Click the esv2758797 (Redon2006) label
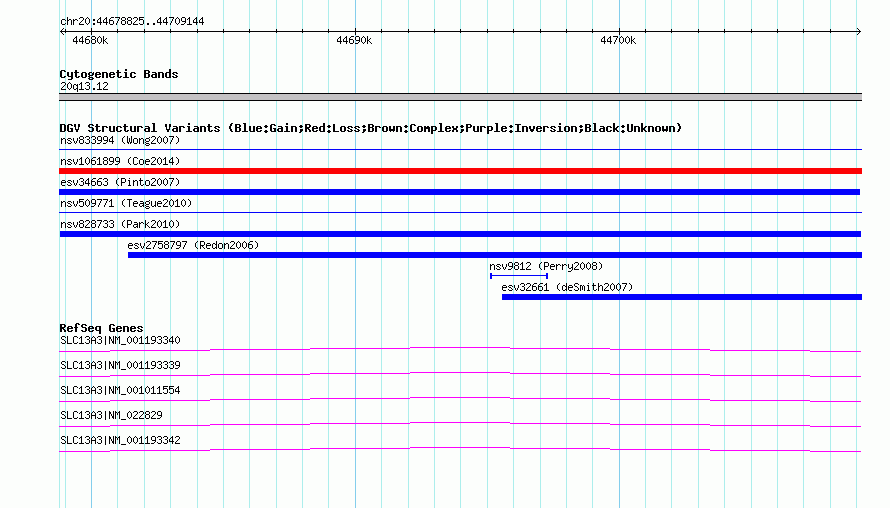Viewport: 890px width, 508px height. (x=193, y=245)
